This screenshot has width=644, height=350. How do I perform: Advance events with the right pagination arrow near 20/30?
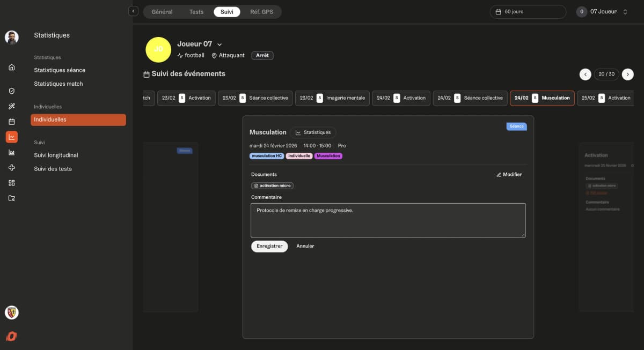pos(627,75)
